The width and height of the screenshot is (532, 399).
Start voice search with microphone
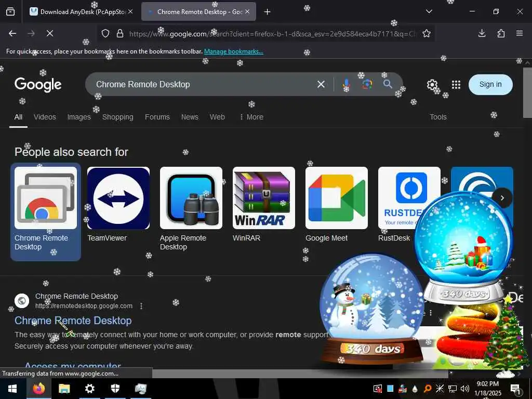[346, 84]
